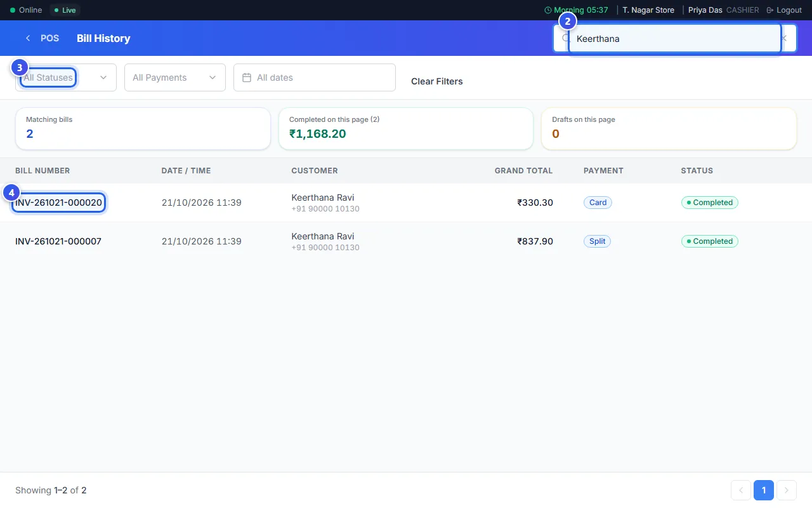The width and height of the screenshot is (812, 508).
Task: Click the green Online status indicator
Action: (x=26, y=10)
